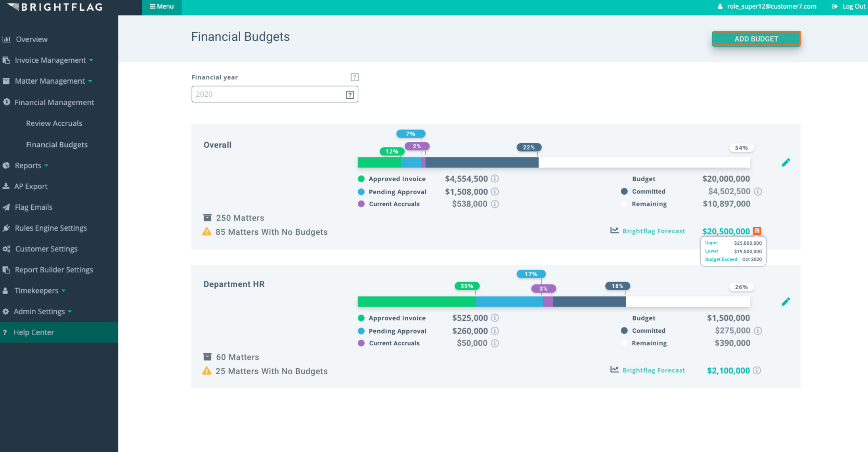Open the Admin Settings dropdown
Image resolution: width=868 pixels, height=452 pixels.
coord(39,311)
